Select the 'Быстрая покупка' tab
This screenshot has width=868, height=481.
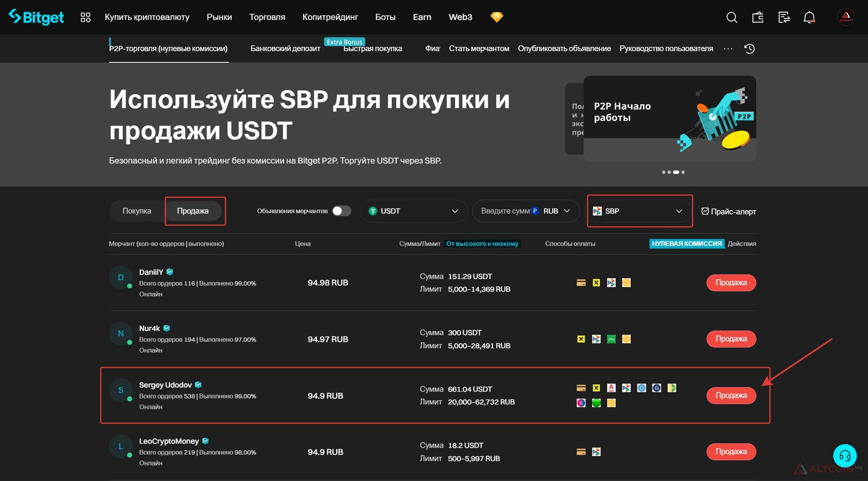[373, 49]
